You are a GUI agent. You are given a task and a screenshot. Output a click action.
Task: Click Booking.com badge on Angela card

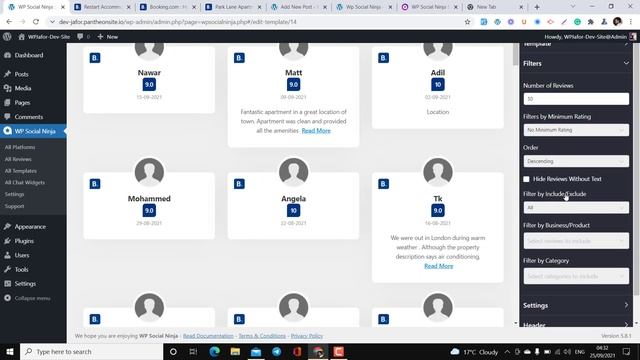click(239, 184)
